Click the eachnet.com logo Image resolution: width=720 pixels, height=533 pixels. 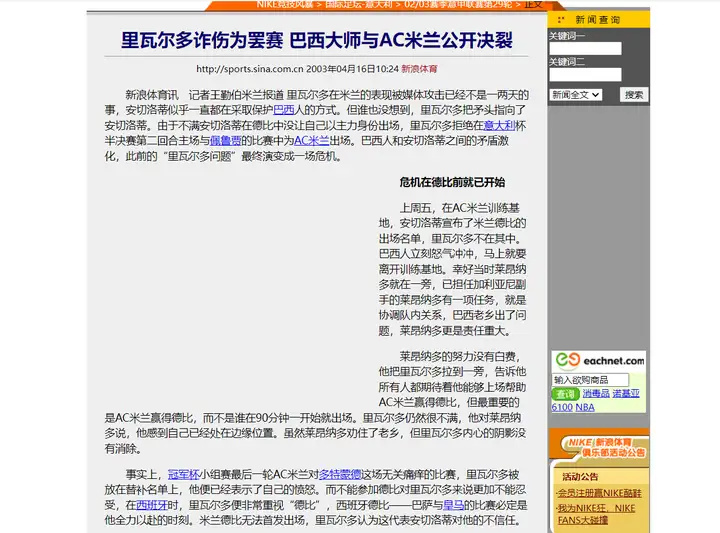point(599,359)
